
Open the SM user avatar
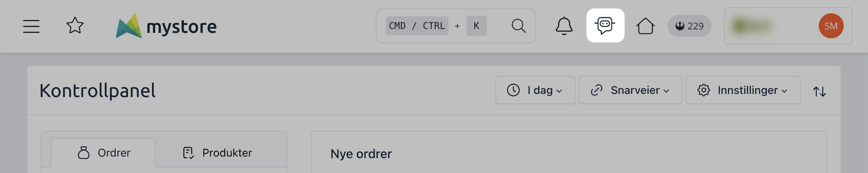pyautogui.click(x=831, y=26)
